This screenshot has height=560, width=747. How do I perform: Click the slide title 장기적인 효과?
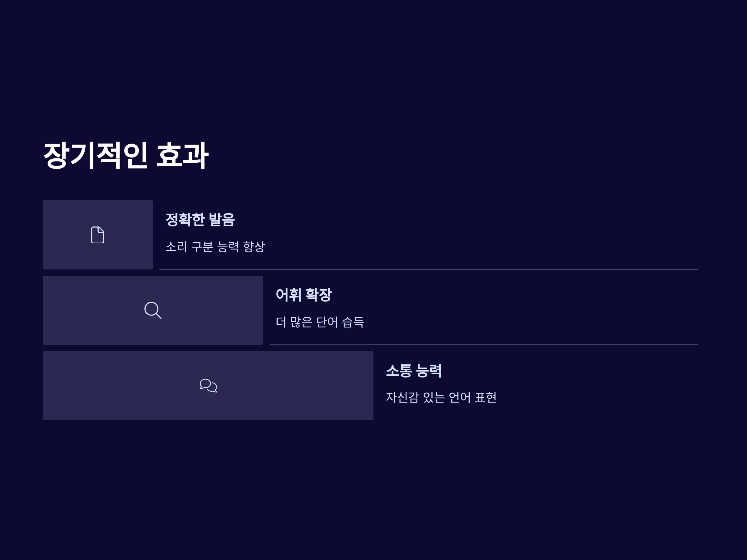[x=126, y=156]
